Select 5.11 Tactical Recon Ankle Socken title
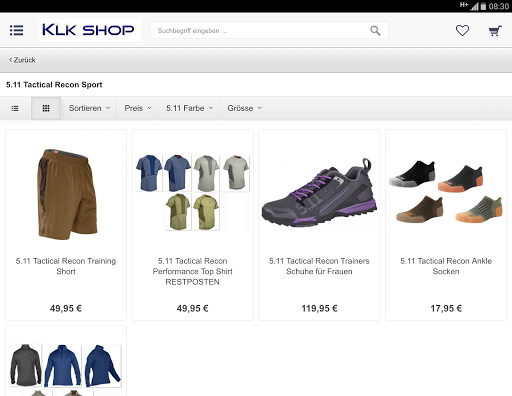This screenshot has width=512, height=396. click(x=446, y=266)
